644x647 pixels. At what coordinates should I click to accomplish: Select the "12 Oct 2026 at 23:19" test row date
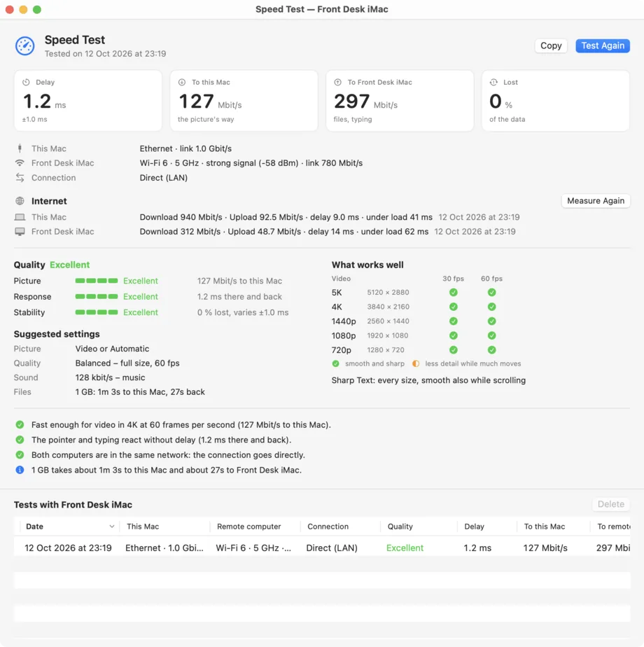68,548
